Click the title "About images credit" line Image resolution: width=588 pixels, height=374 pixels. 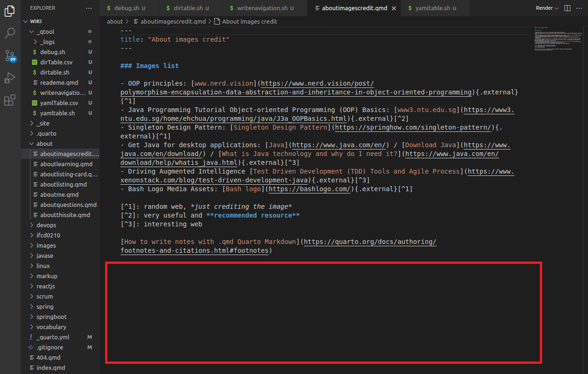pyautogui.click(x=175, y=39)
